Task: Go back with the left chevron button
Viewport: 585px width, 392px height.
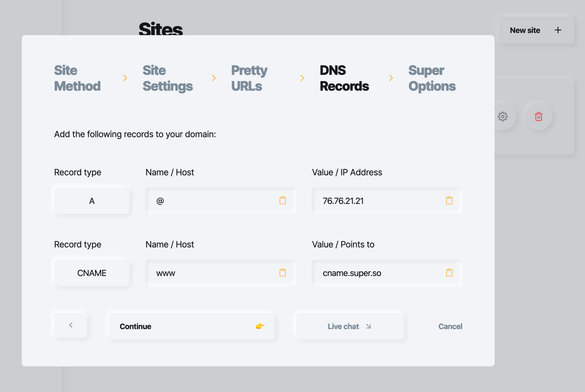Action: (71, 325)
